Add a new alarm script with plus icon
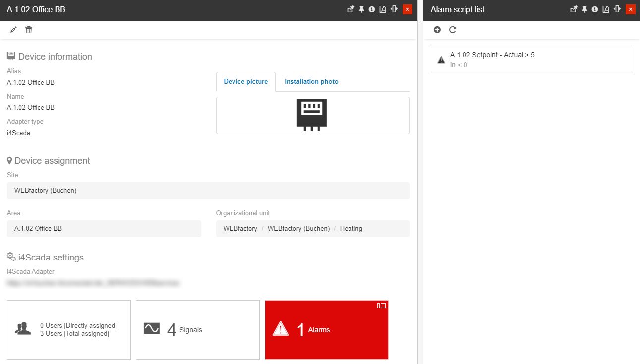Image resolution: width=640 pixels, height=364 pixels. 437,30
